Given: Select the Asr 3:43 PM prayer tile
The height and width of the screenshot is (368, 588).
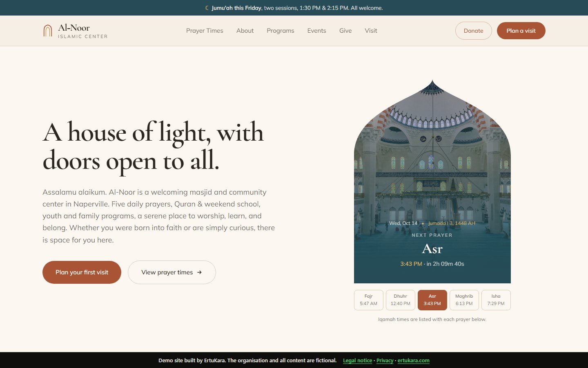Looking at the screenshot, I should coord(432,300).
